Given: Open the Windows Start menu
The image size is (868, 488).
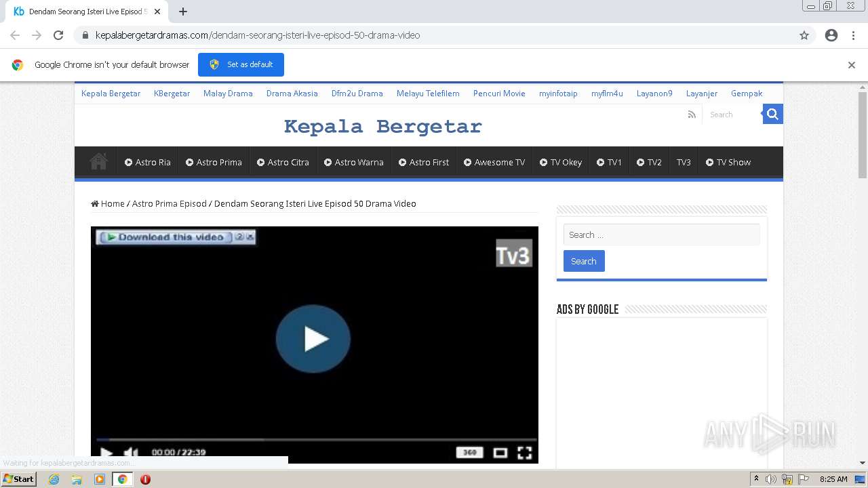Looking at the screenshot, I should (19, 479).
